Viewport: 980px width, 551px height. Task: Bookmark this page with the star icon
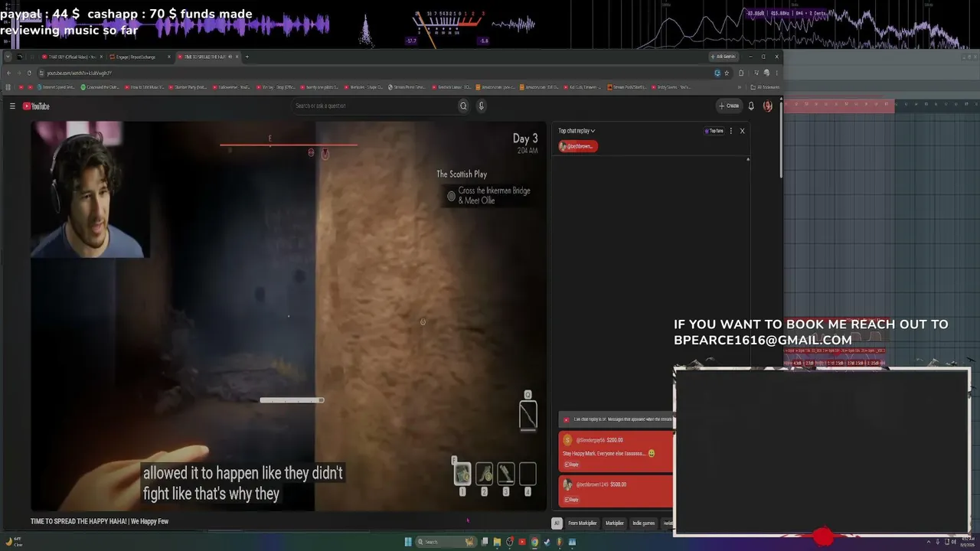coord(727,73)
